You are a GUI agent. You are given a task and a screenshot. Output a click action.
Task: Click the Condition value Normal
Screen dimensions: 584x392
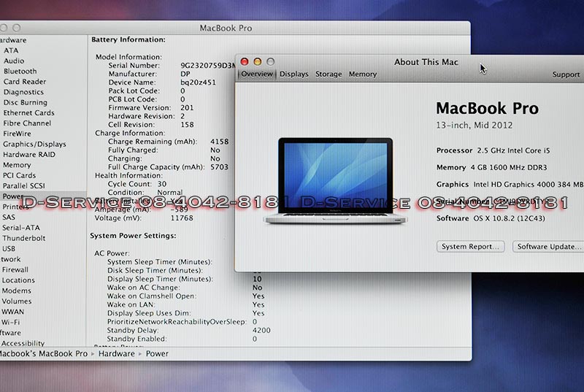coord(170,193)
